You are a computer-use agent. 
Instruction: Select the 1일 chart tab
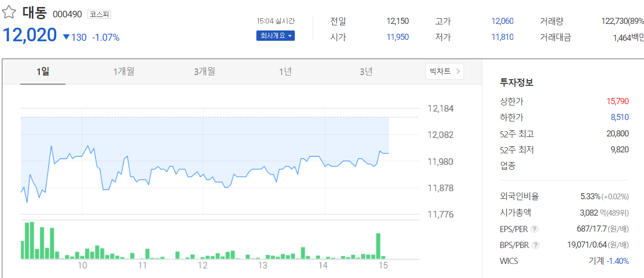click(43, 71)
